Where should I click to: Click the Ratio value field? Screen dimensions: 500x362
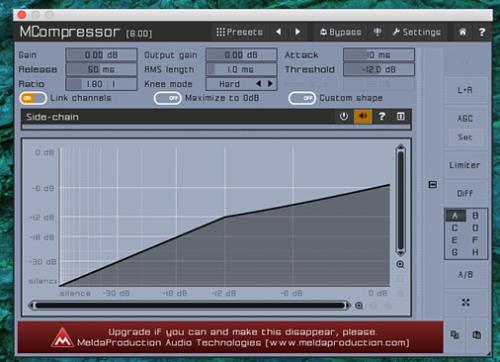tap(101, 84)
